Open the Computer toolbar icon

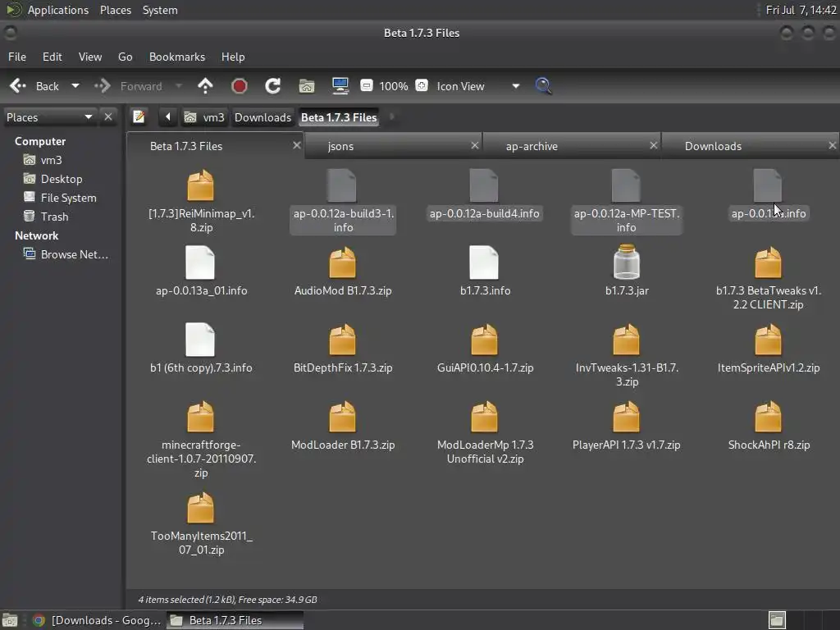coord(340,86)
